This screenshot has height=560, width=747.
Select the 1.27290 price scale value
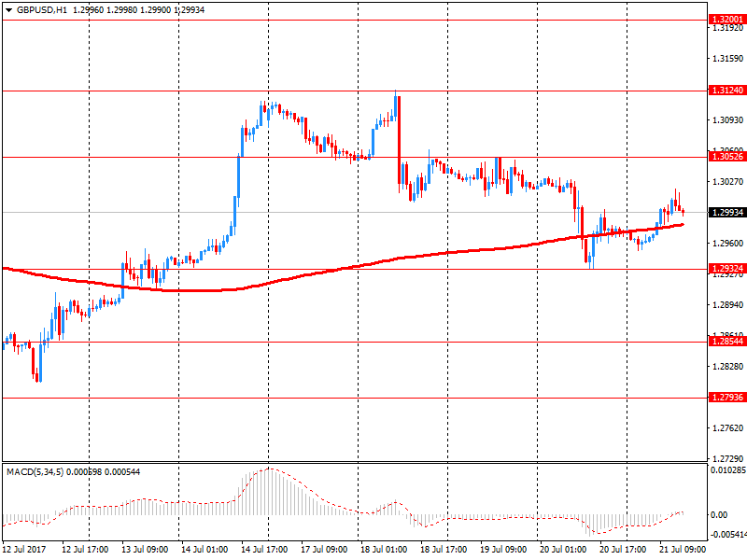point(728,458)
